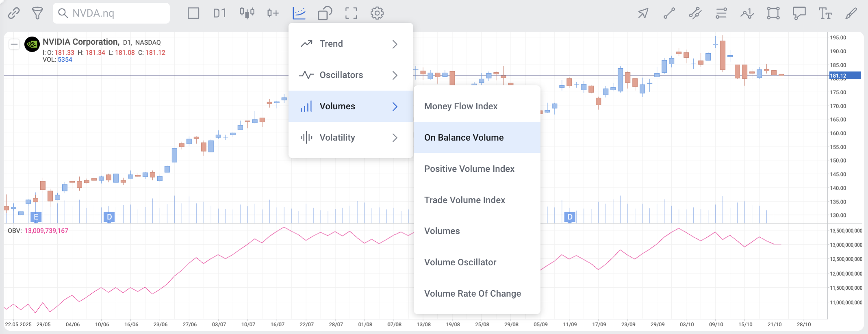Choose On Balance Volume indicator
This screenshot has height=334, width=868.
coord(477,137)
